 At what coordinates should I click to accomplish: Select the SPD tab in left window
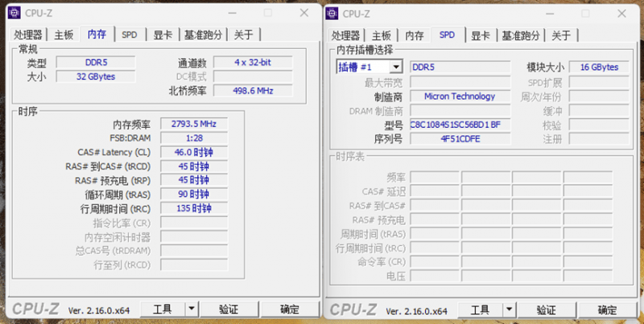[x=130, y=35]
